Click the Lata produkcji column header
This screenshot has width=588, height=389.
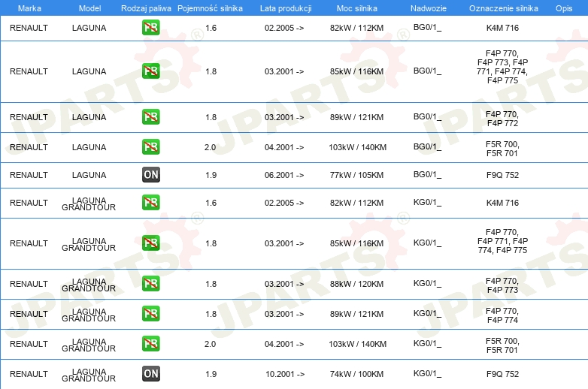[x=286, y=8]
